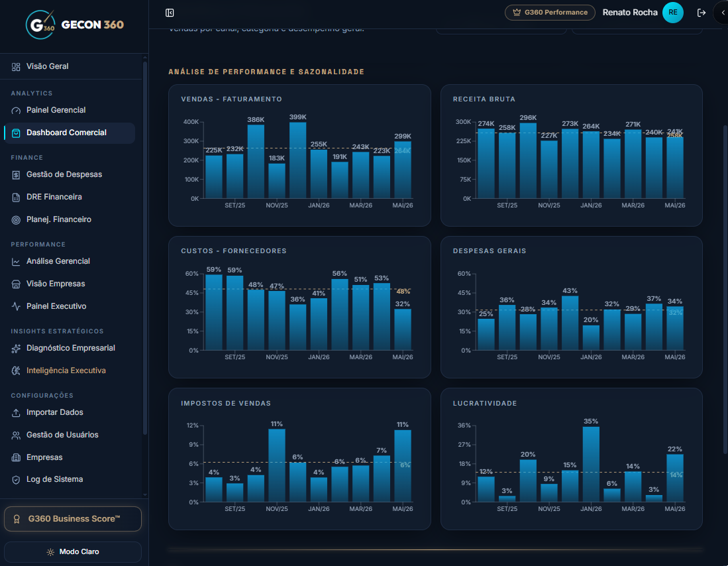
Task: Click the Dashboard Comercial bag icon
Action: click(16, 133)
